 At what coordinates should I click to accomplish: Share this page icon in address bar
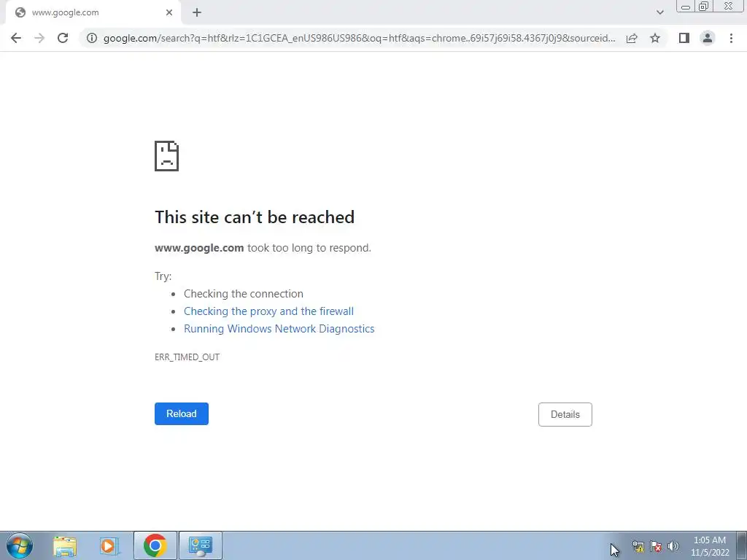coord(632,38)
